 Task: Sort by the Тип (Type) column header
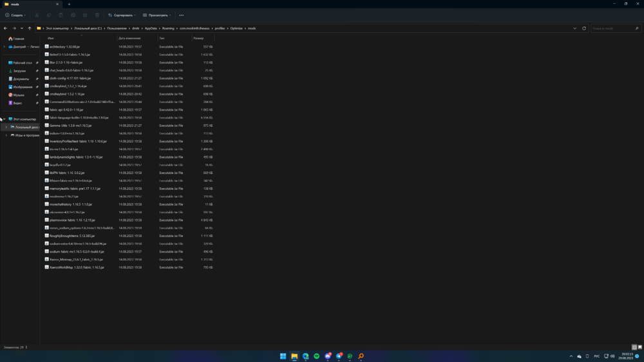coord(175,38)
